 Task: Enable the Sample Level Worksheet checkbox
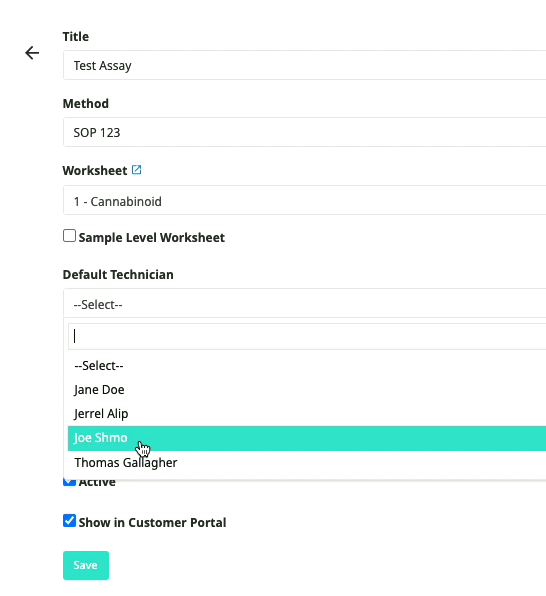coord(69,236)
